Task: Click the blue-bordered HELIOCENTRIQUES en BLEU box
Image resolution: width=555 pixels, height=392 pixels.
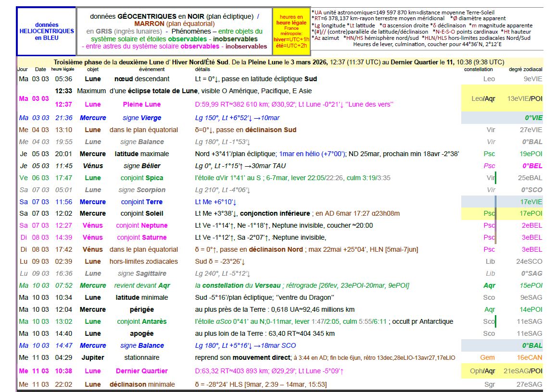Action: coord(47,31)
